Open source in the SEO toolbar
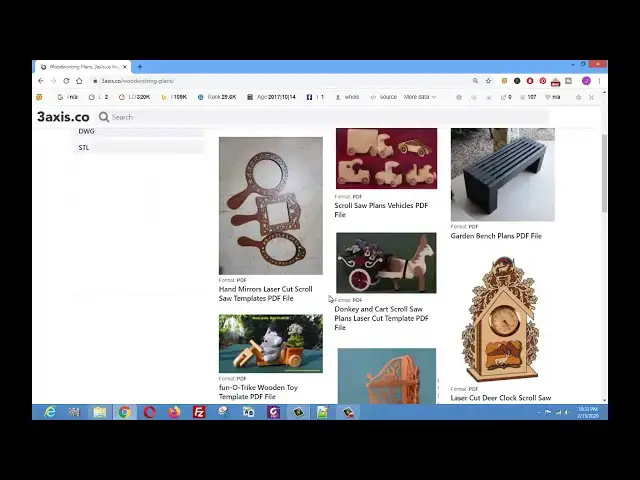The height and width of the screenshot is (480, 640). pos(384,97)
